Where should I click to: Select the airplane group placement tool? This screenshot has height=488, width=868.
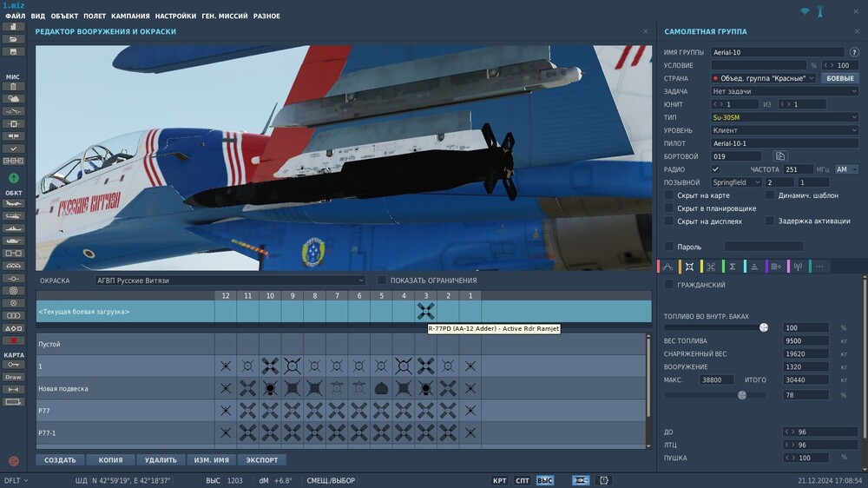click(13, 204)
